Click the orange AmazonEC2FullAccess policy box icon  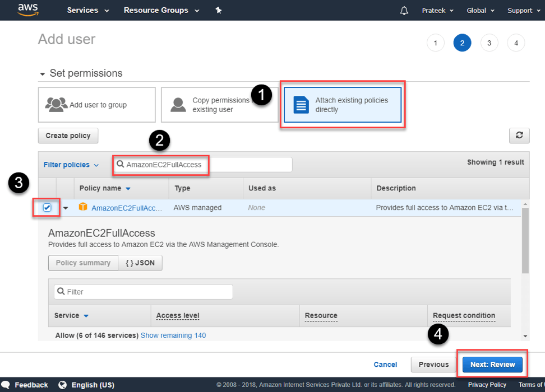click(83, 207)
